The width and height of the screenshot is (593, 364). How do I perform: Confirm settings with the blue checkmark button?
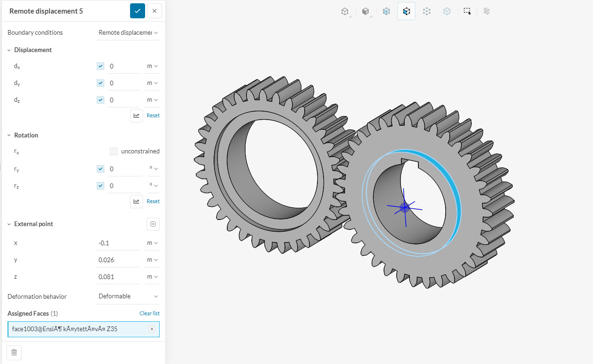(x=137, y=11)
